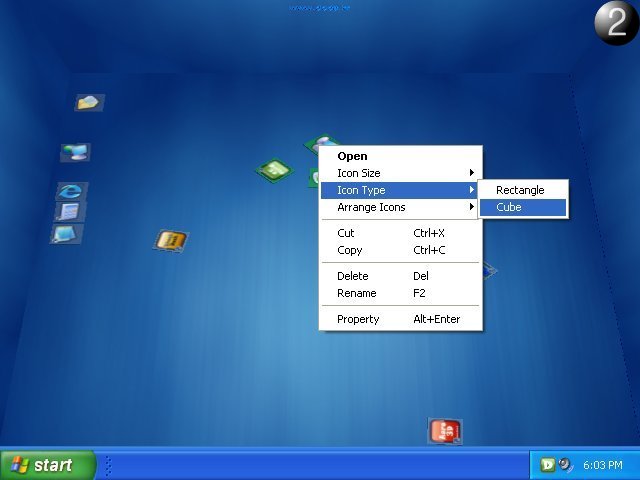Choose Open from the context menu
Image resolution: width=640 pixels, height=480 pixels.
(x=400, y=156)
